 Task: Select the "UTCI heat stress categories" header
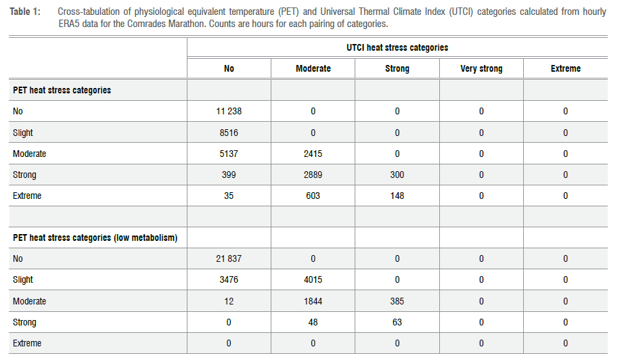coord(397,47)
